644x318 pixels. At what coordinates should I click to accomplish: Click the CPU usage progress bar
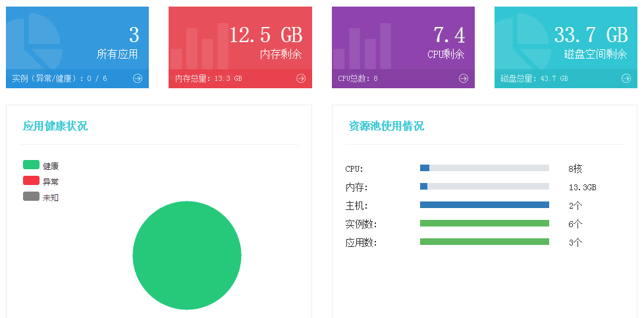484,168
